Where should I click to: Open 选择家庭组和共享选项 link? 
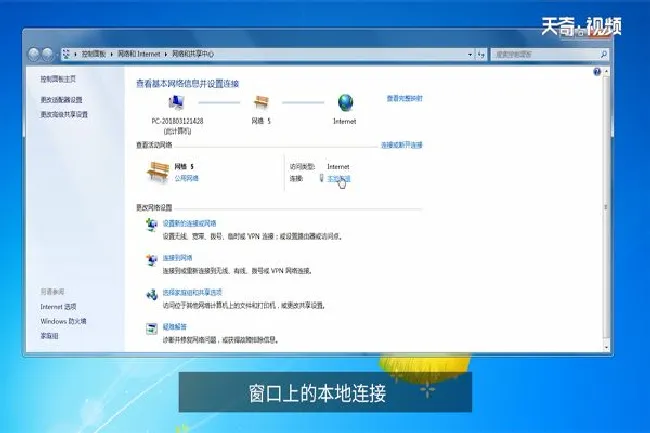click(x=192, y=292)
